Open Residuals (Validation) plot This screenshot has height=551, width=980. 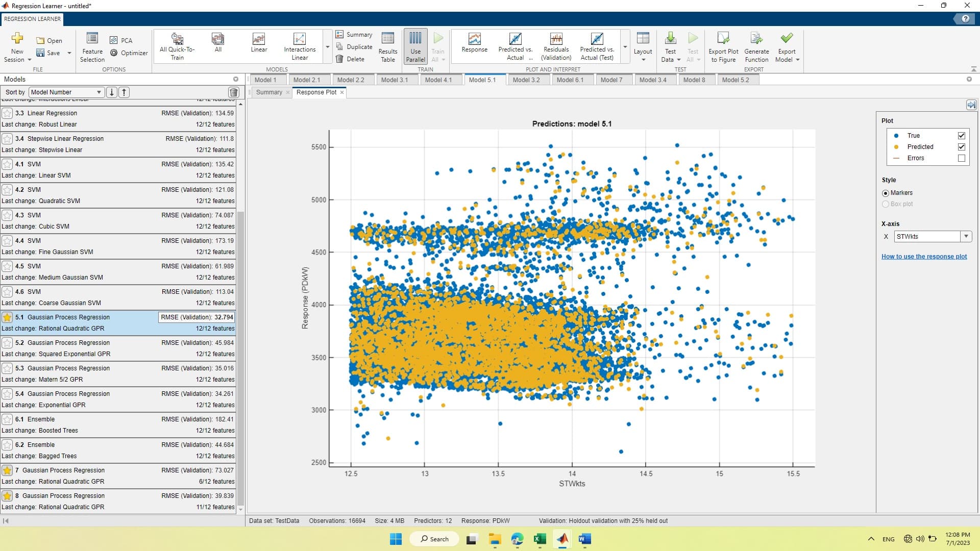[556, 46]
